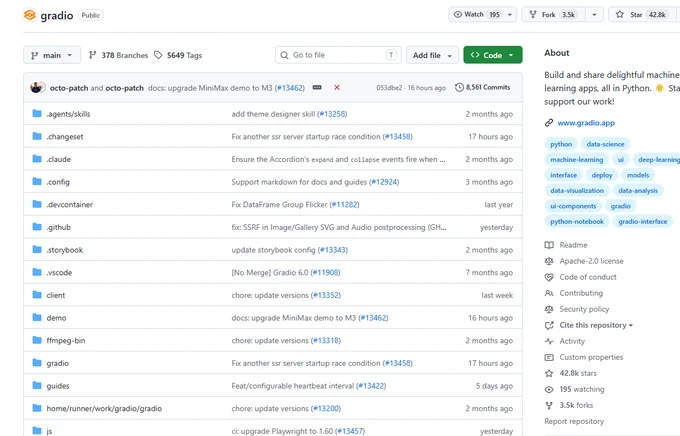
Task: Open the Code of conduct link
Action: coord(588,277)
